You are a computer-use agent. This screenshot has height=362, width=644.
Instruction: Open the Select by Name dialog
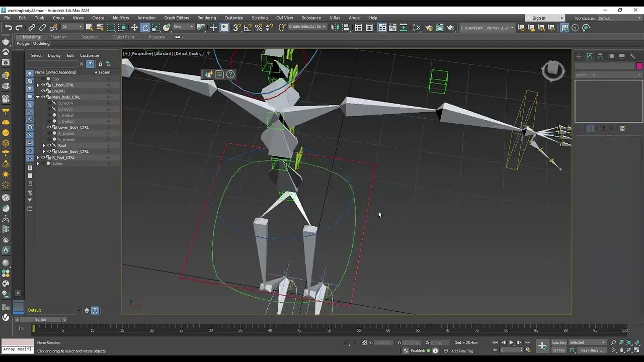point(101,27)
